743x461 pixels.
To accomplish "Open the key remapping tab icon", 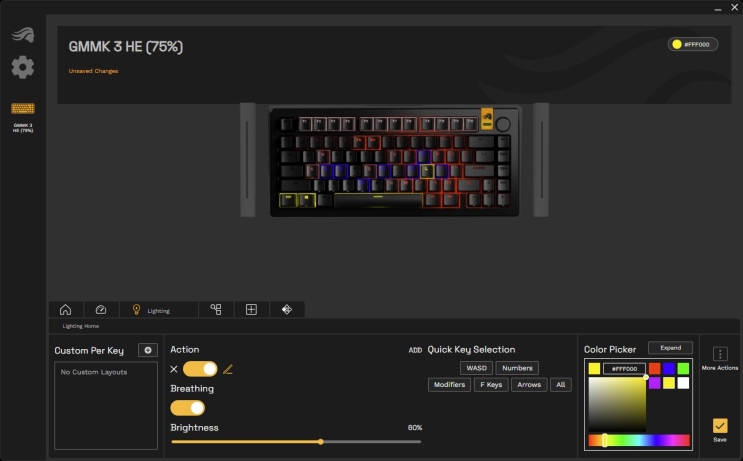I will tap(215, 310).
